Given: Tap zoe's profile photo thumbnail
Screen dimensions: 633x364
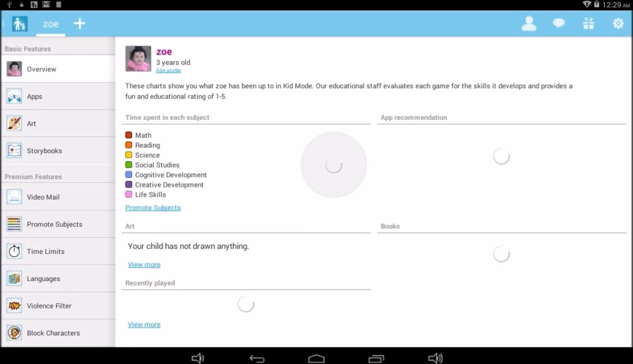Looking at the screenshot, I should [138, 59].
